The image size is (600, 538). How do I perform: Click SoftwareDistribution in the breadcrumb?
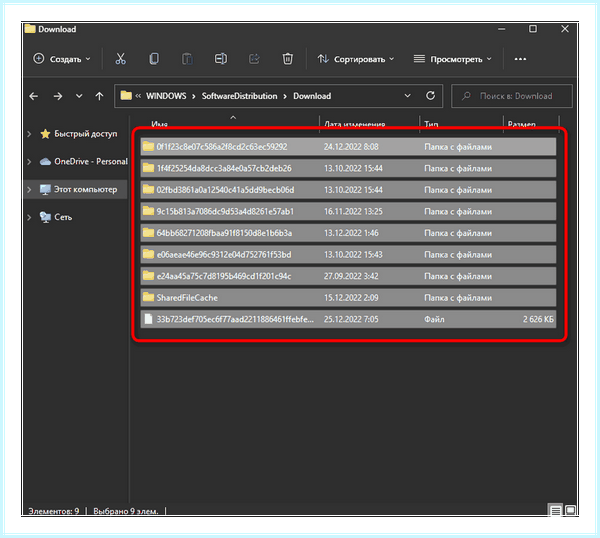(239, 96)
